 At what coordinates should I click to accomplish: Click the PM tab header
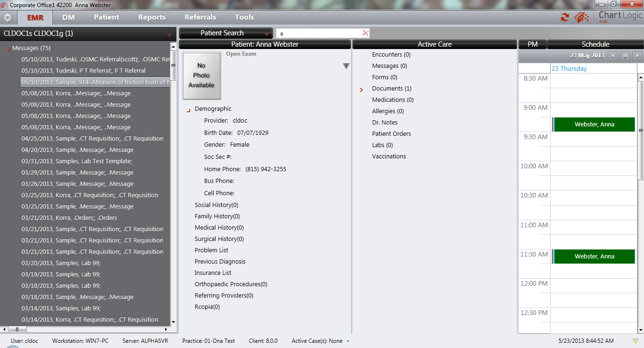pos(532,44)
